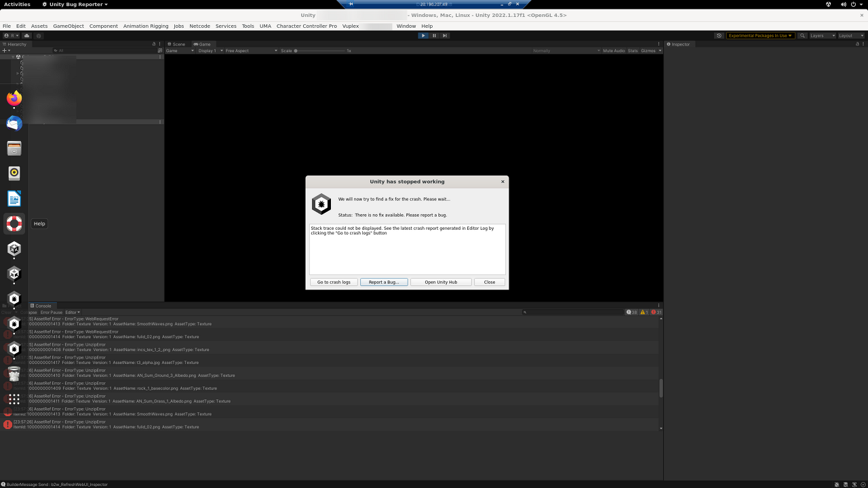Screen dimensions: 868x488
Task: Switch to the Game tab
Action: point(202,44)
